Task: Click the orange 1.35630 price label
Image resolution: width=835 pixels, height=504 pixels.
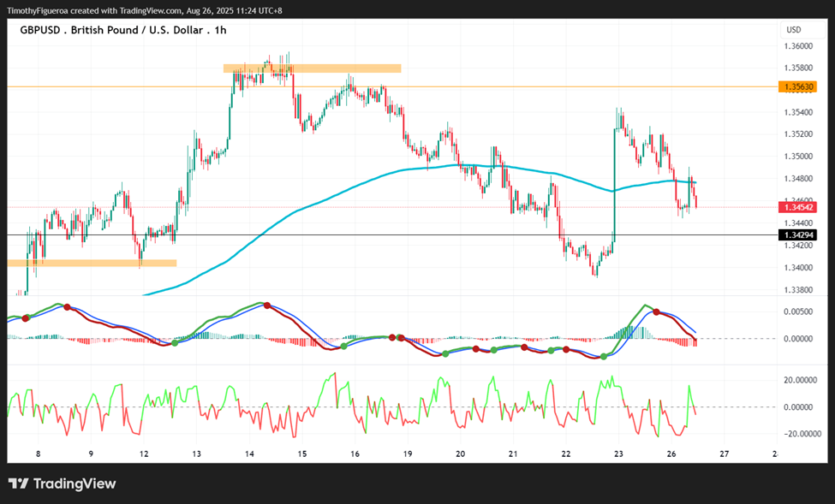Action: [x=797, y=86]
